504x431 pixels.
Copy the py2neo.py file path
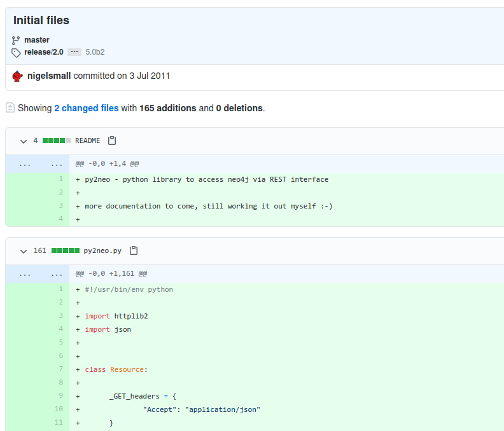[x=134, y=250]
